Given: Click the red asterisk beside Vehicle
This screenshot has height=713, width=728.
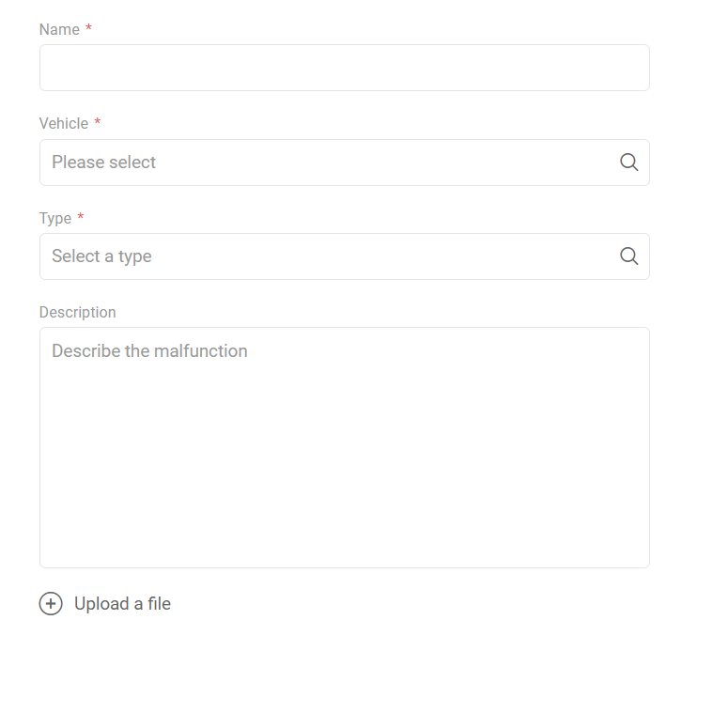Looking at the screenshot, I should pos(97,122).
